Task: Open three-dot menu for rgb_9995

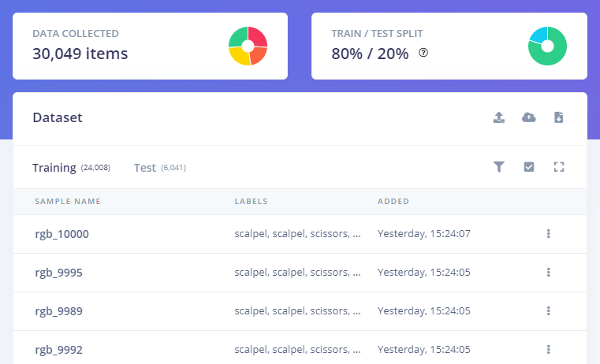Action: pyautogui.click(x=548, y=273)
